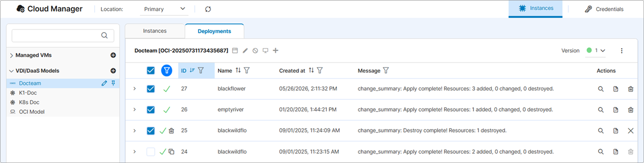Inspect deployment 26 emptyriver with magnifier

coord(601,110)
